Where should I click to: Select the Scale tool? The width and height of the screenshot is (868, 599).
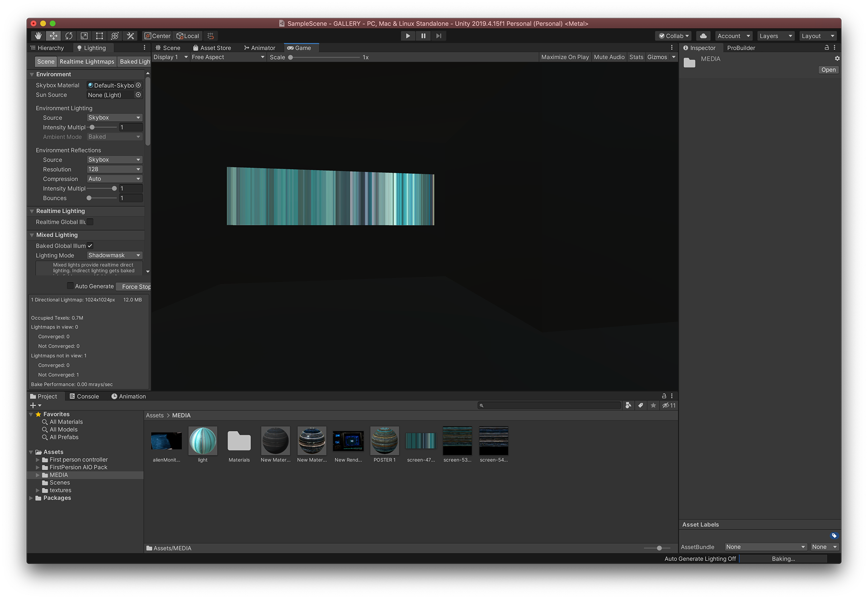pos(84,36)
